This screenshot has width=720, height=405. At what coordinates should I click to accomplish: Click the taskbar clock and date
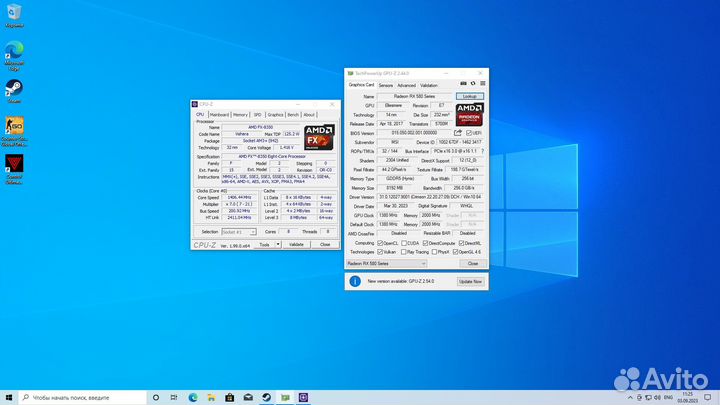pyautogui.click(x=687, y=398)
